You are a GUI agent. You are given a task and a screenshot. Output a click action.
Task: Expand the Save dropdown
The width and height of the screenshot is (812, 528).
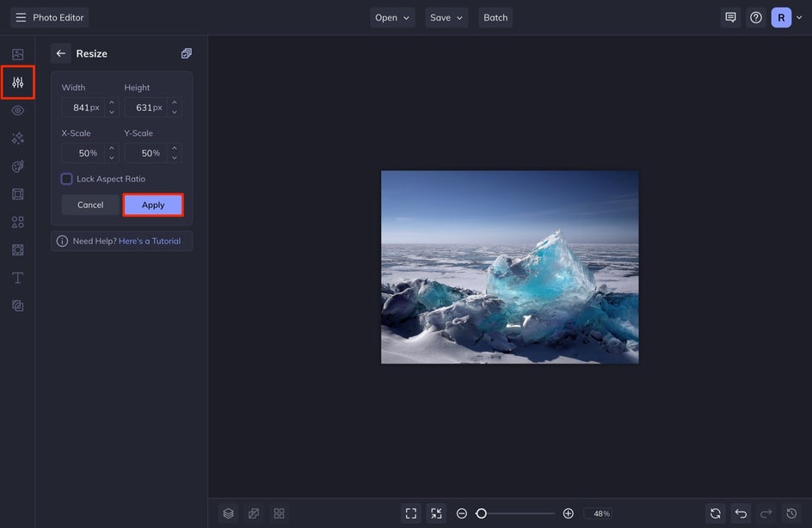[446, 17]
